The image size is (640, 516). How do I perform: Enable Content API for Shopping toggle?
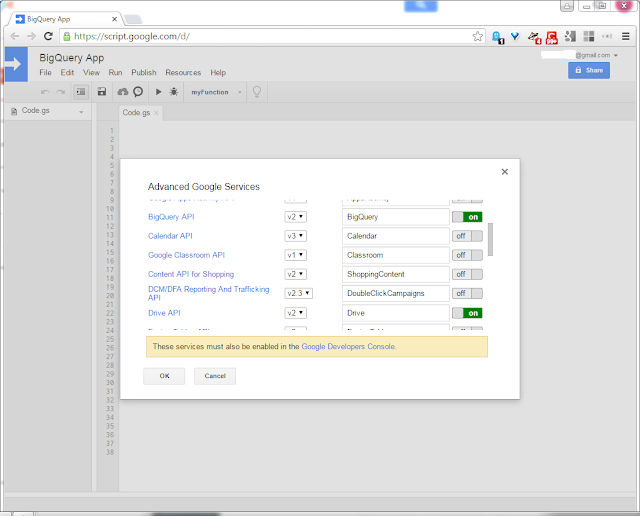467,274
